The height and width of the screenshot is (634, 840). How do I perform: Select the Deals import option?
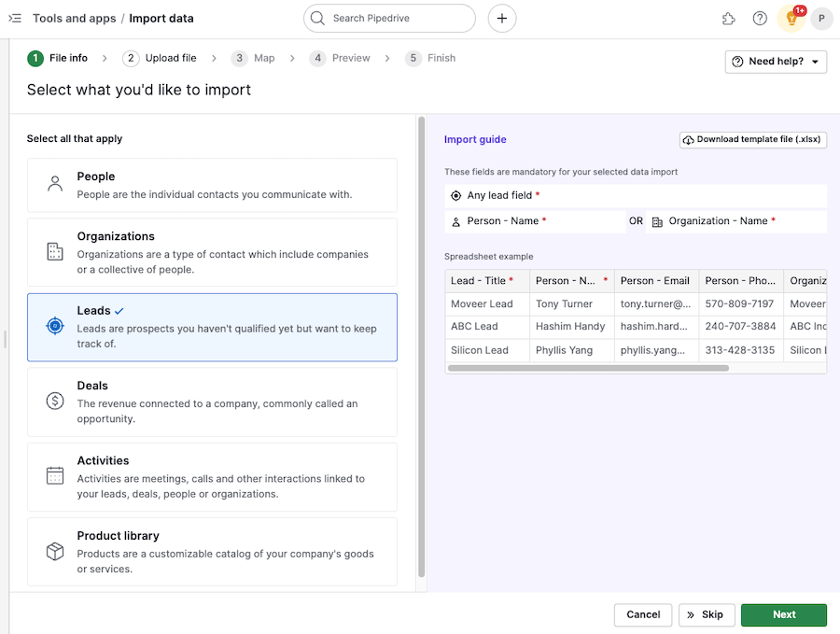point(212,402)
